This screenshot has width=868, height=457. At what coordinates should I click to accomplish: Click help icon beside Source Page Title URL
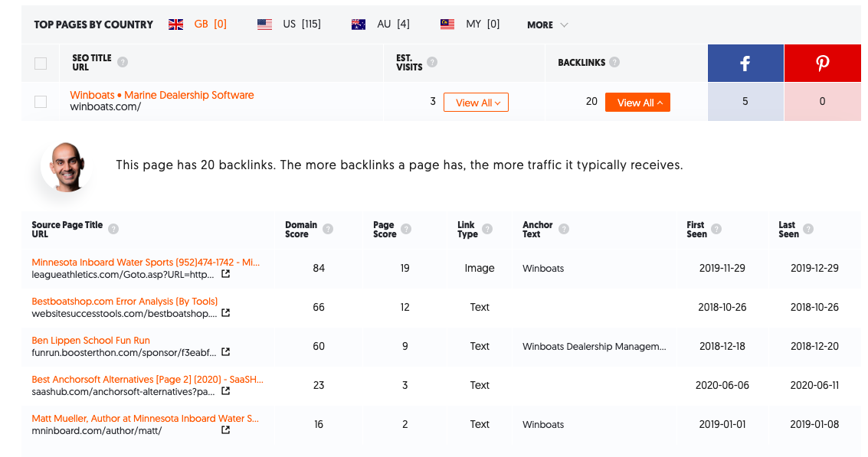113,228
